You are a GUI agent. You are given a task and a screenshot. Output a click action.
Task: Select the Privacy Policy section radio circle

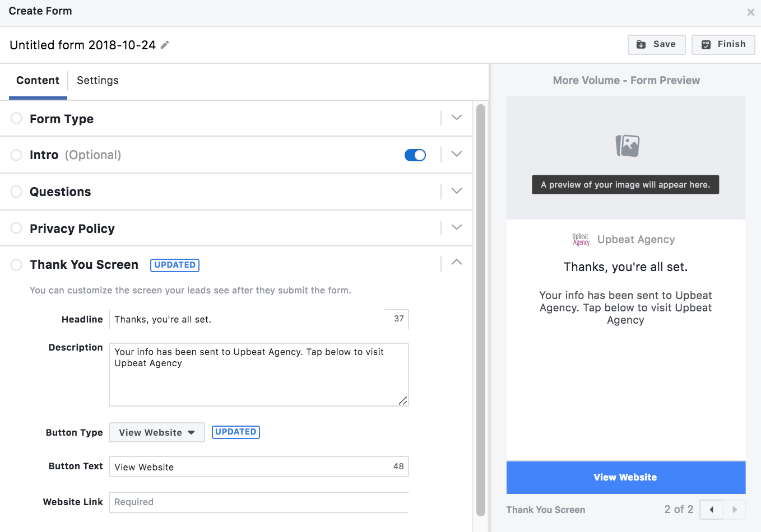click(16, 228)
